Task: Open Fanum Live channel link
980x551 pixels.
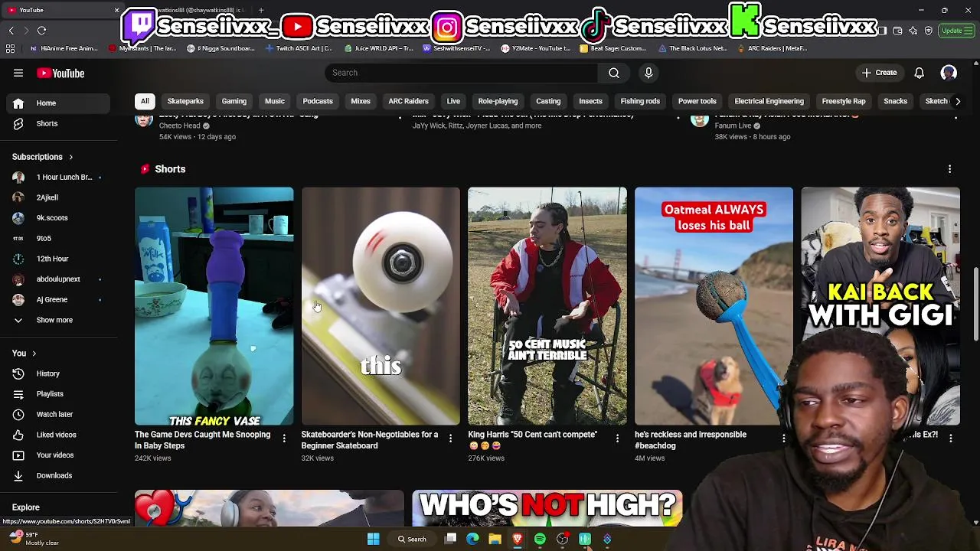Action: point(733,126)
